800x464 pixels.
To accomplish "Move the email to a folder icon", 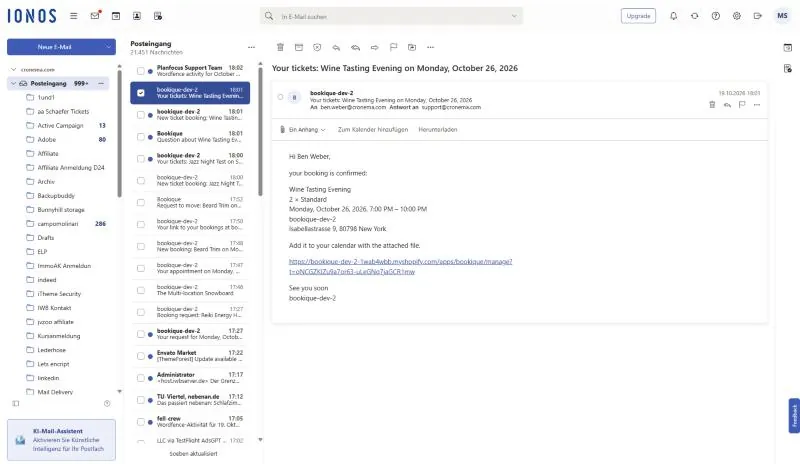I will [x=412, y=47].
